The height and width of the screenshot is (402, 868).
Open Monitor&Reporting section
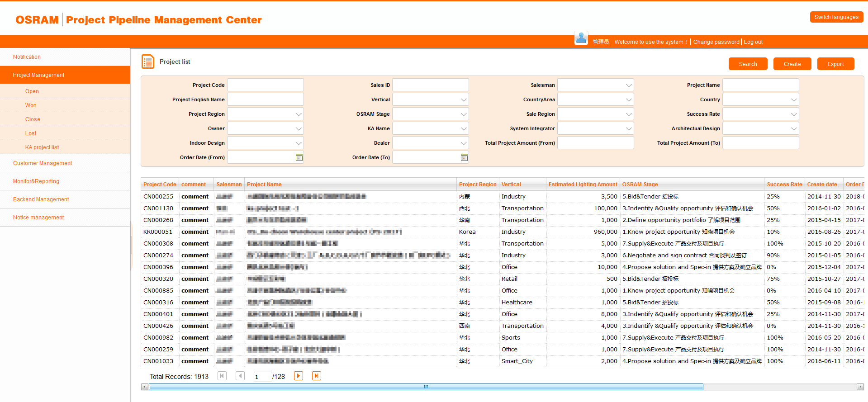coord(65,181)
